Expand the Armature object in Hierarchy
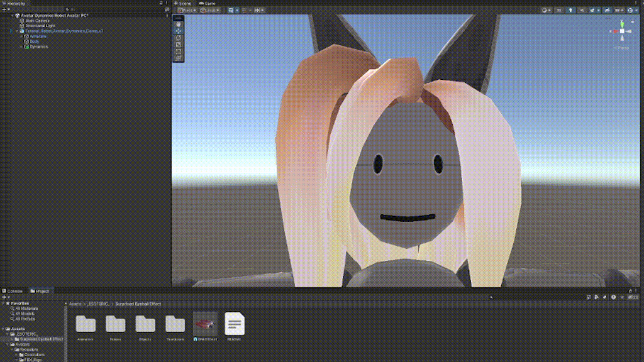Screen dimensions: 644x362 21,36
